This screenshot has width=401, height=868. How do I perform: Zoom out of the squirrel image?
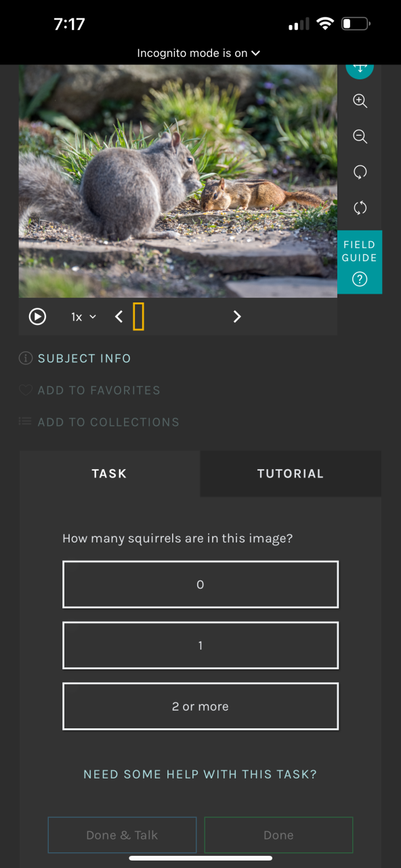(360, 137)
